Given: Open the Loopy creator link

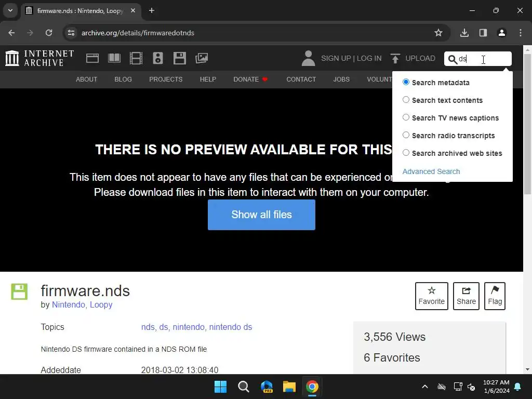Looking at the screenshot, I should click(x=101, y=304).
